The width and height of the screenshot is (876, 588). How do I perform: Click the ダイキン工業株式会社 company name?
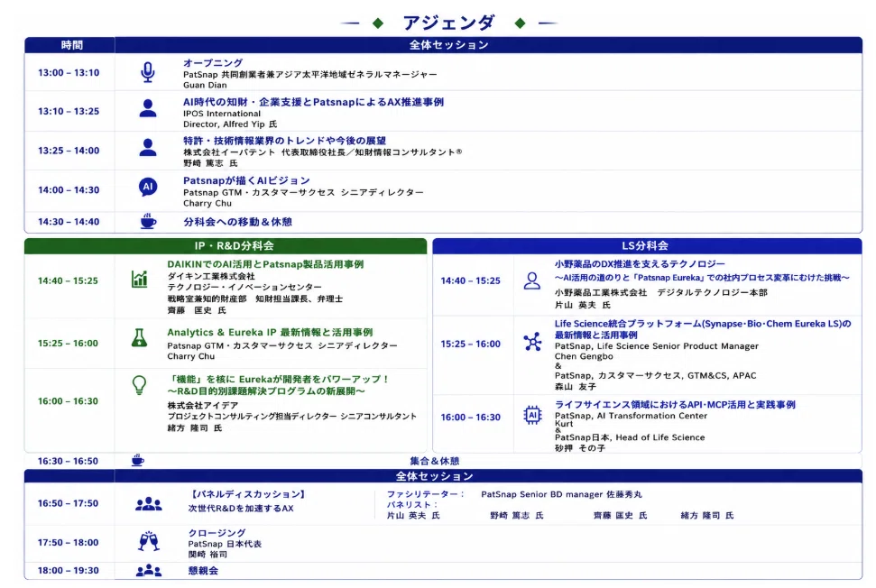click(x=211, y=276)
